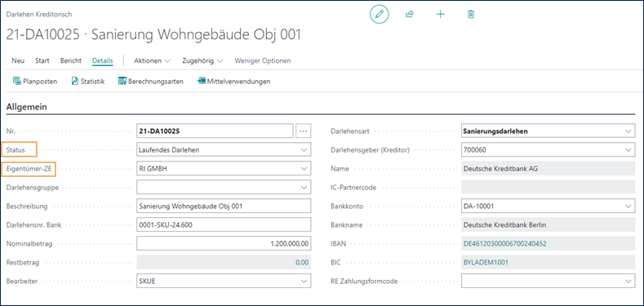
Task: Click the Beschreibung input field
Action: (x=224, y=206)
